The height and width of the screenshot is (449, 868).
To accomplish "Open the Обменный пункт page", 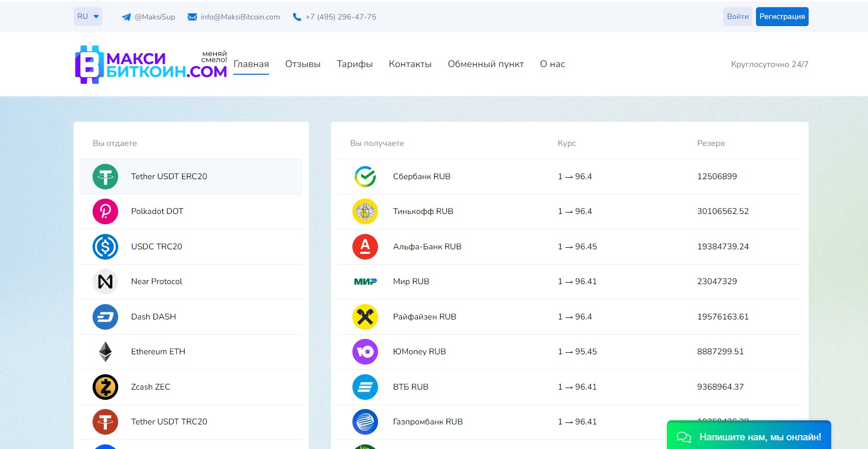I will click(x=485, y=64).
